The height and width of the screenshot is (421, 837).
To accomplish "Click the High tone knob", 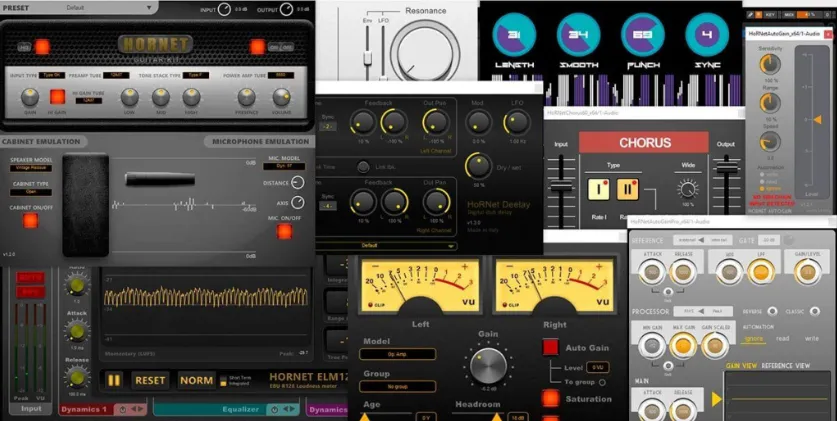I will (192, 97).
